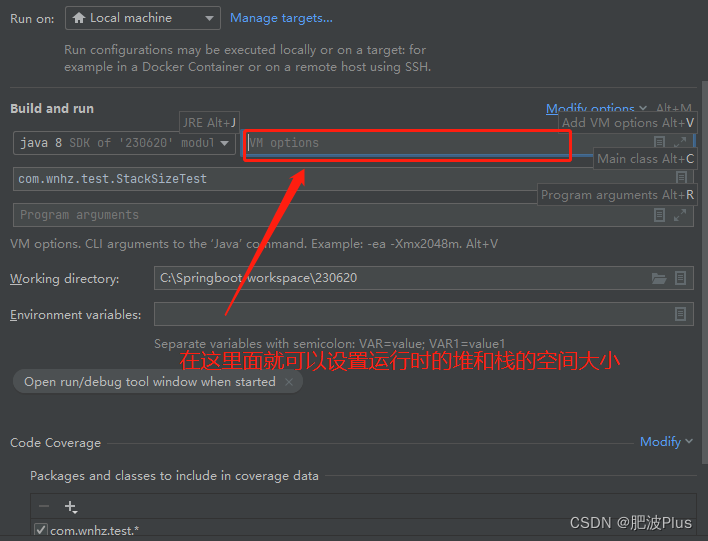This screenshot has width=708, height=541.
Task: Click the Manage targets link
Action: [281, 18]
